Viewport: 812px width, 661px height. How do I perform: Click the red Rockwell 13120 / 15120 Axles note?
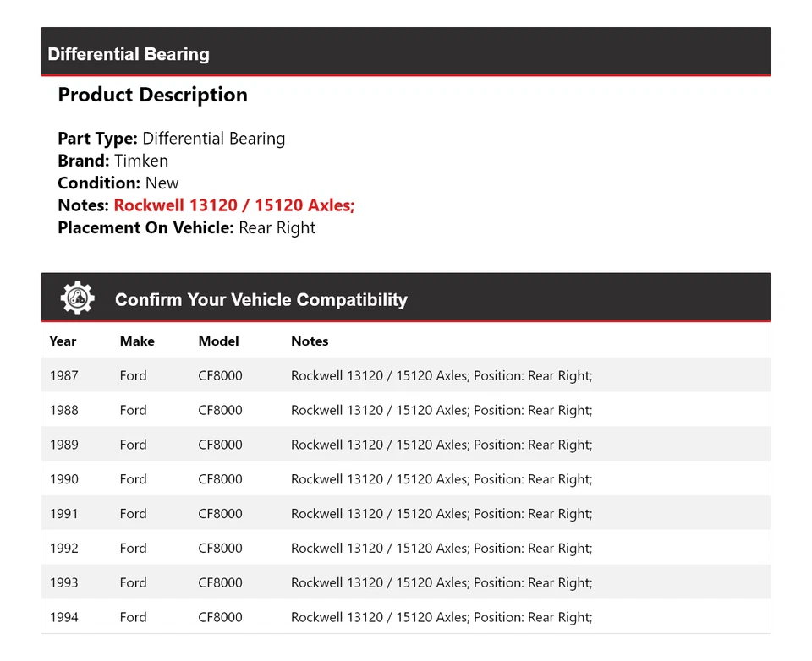click(234, 205)
